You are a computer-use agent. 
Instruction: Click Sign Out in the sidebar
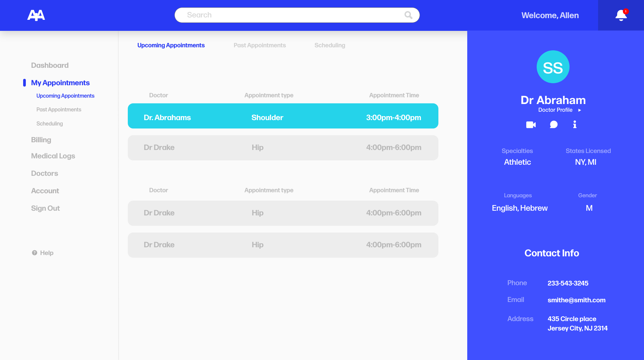coord(45,208)
